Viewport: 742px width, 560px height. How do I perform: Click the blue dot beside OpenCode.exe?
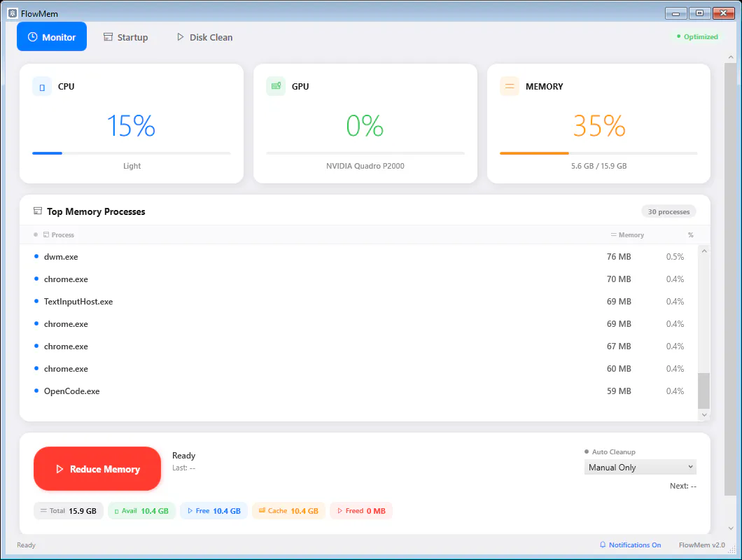tap(36, 391)
